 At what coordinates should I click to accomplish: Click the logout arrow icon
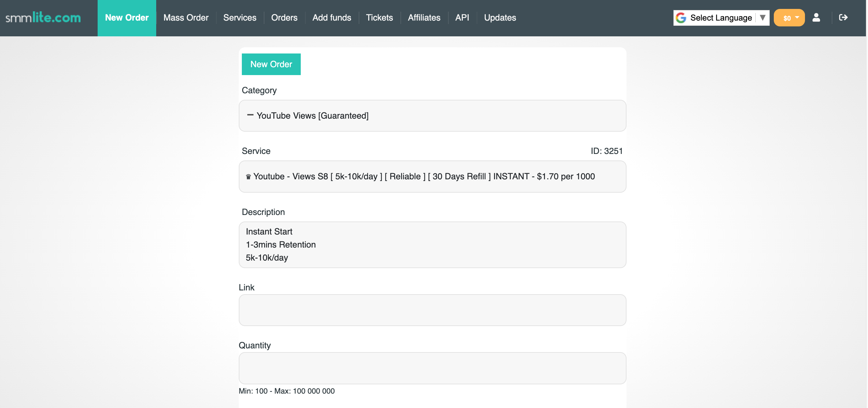[843, 17]
